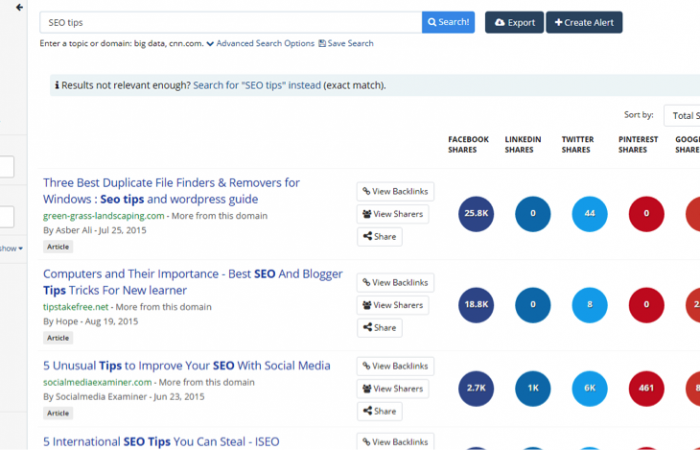700x450 pixels.
Task: View Sharers for 5 Unusual Tips article
Action: click(x=393, y=388)
